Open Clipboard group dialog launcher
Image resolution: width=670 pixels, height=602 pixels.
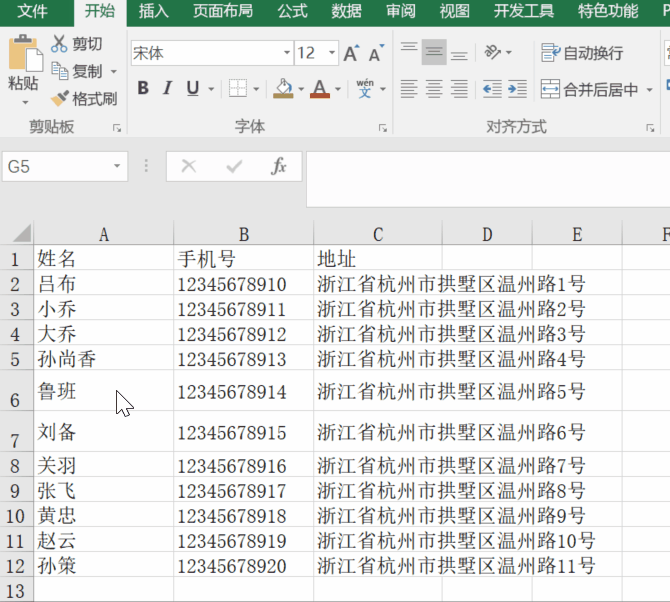coord(117,128)
